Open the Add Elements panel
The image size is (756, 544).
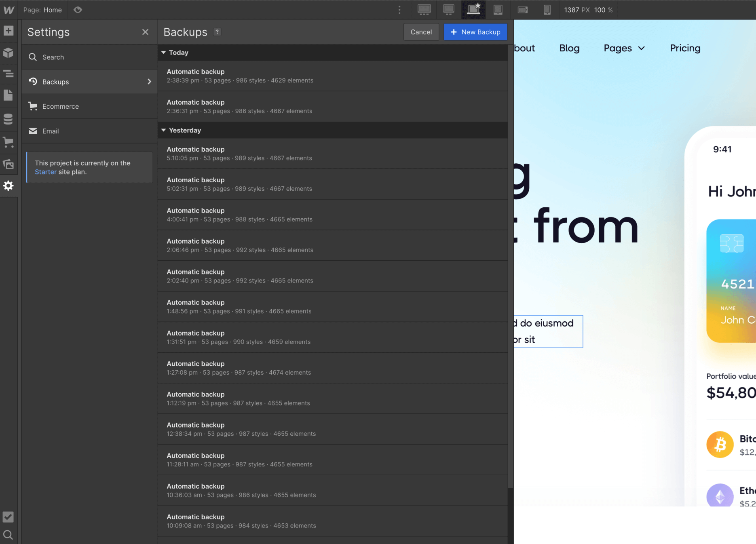pyautogui.click(x=8, y=30)
